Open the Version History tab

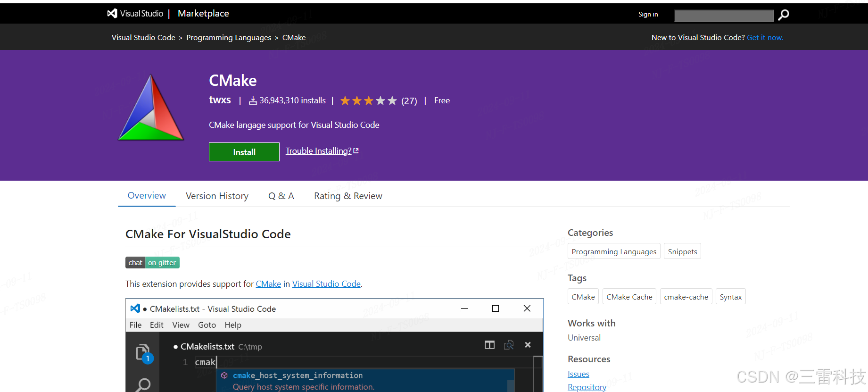[x=217, y=196]
